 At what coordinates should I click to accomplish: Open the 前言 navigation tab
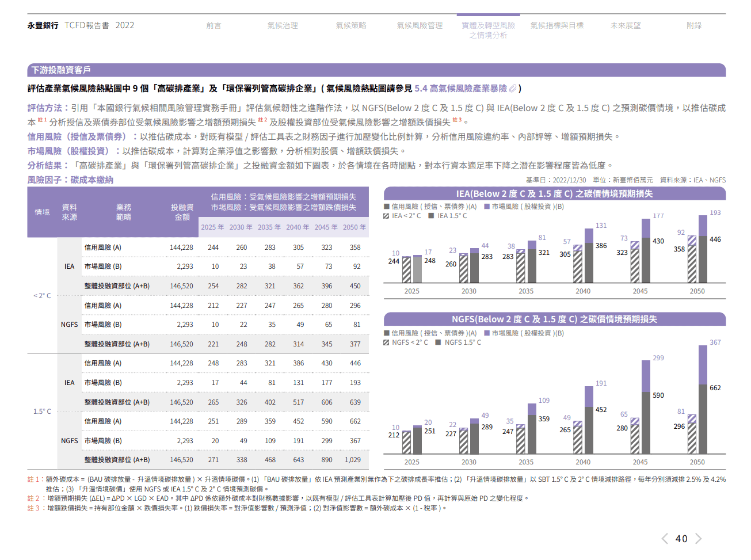tap(214, 25)
